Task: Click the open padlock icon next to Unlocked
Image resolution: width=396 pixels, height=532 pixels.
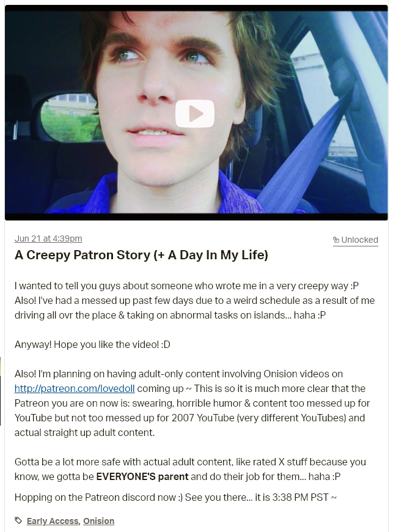Action: 336,240
